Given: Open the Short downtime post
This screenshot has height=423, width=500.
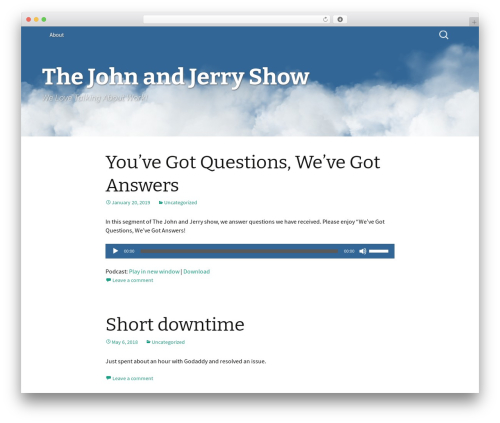Looking at the screenshot, I should 175,324.
